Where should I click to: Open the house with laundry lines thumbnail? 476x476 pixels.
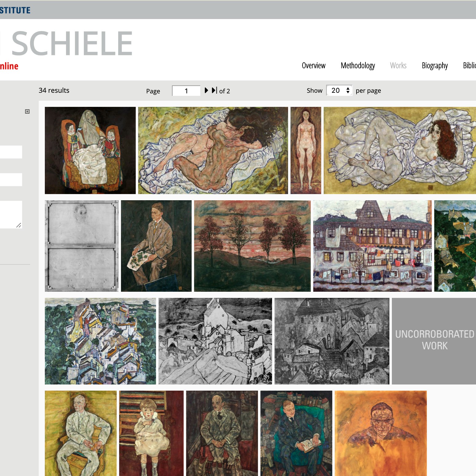click(x=373, y=246)
